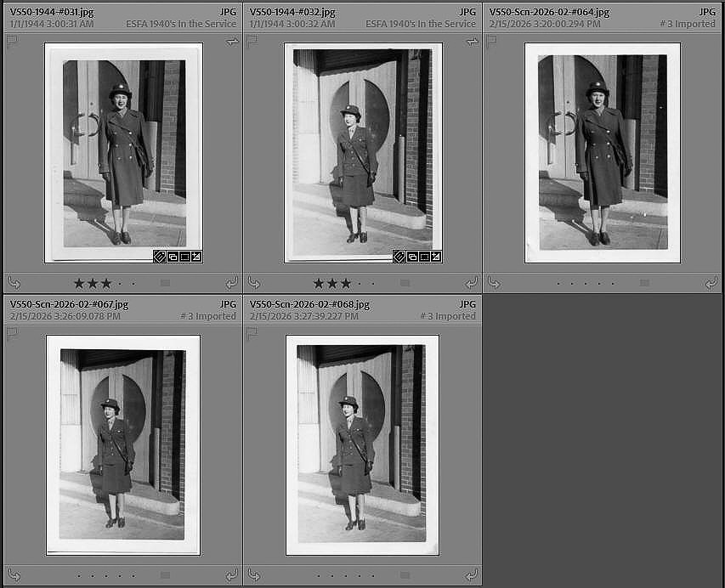Rotate V550-1944-#031.jpg counter-clockwise
Viewport: 725px width, 588px height.
click(x=14, y=283)
